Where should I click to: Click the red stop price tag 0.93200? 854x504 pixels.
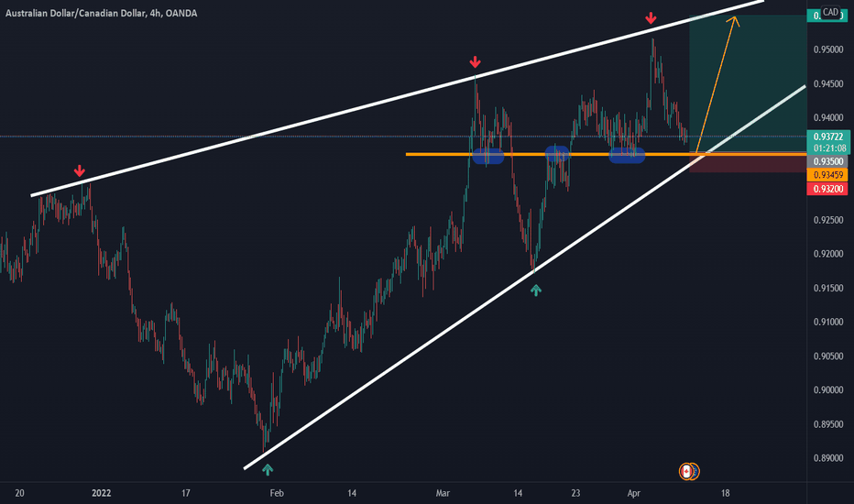point(827,189)
